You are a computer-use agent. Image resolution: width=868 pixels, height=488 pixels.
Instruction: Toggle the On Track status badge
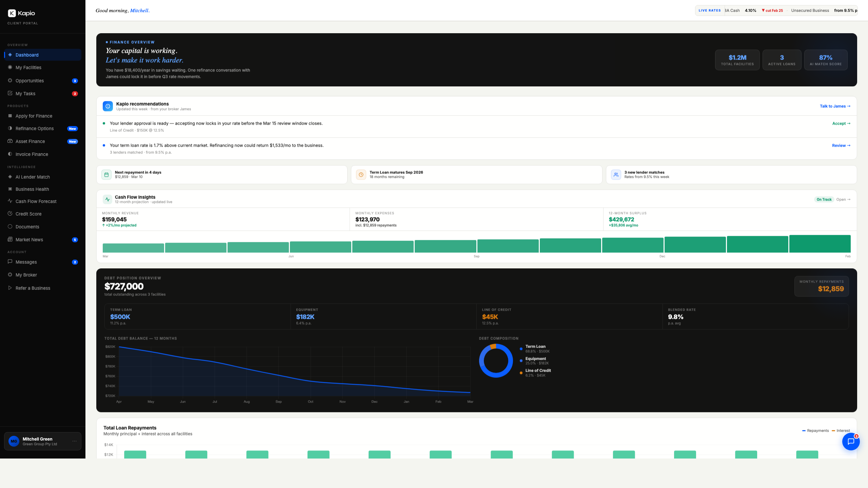[x=824, y=199]
